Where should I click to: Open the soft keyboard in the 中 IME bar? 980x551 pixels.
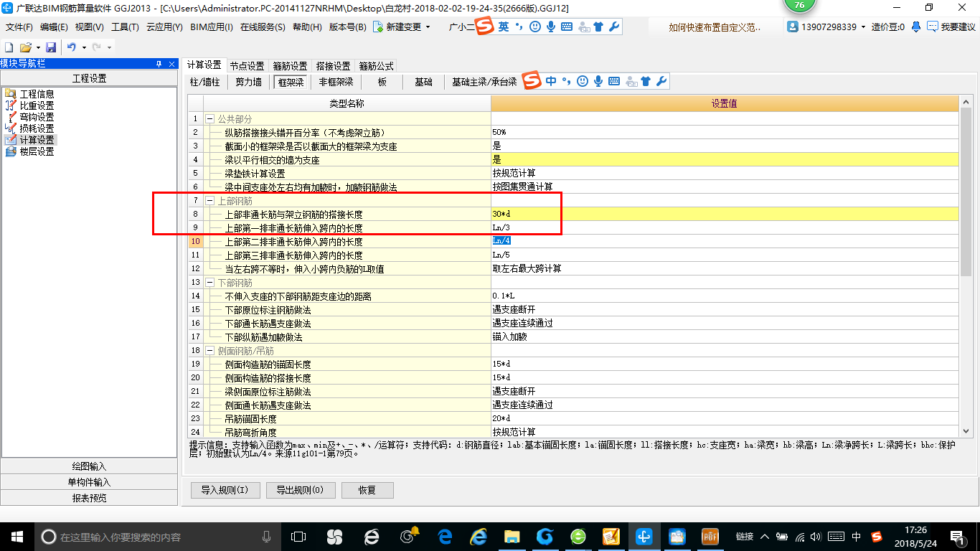(x=614, y=81)
